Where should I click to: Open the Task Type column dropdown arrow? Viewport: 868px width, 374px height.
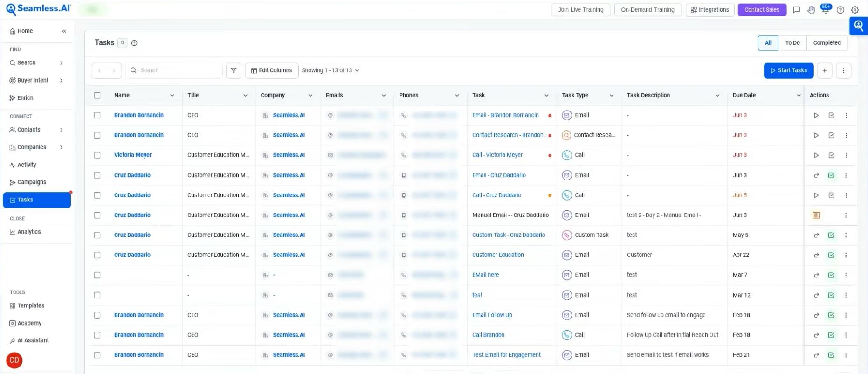[612, 96]
